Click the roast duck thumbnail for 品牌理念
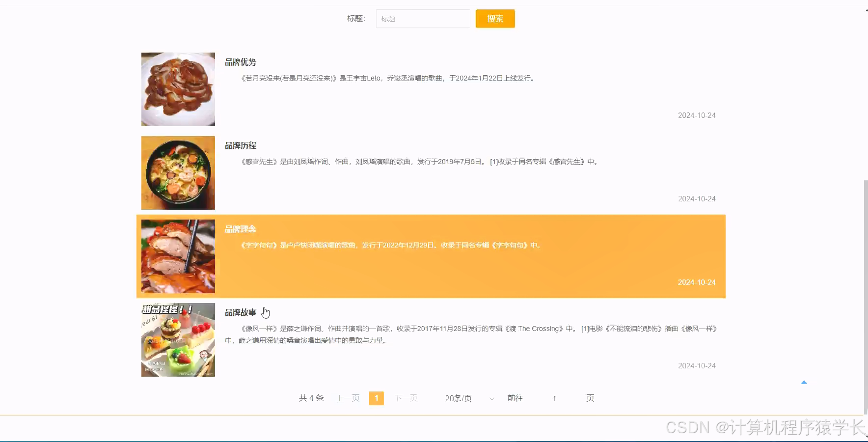 coord(178,256)
